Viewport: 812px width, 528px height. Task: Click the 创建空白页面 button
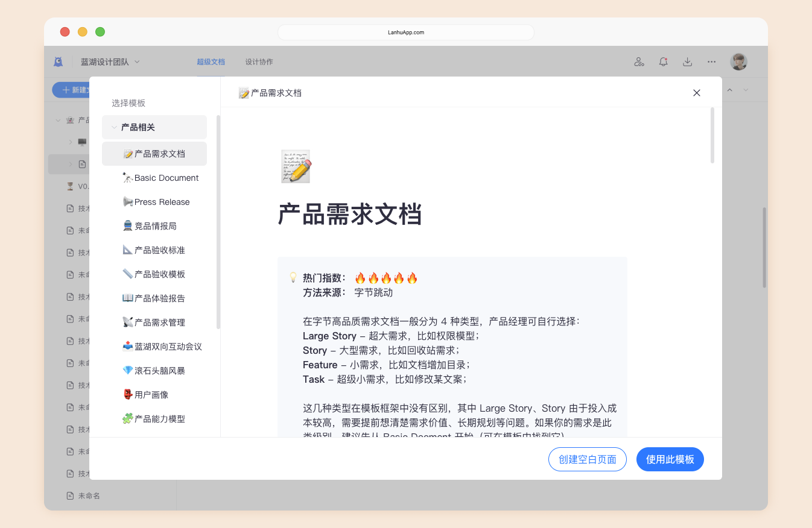coord(587,459)
